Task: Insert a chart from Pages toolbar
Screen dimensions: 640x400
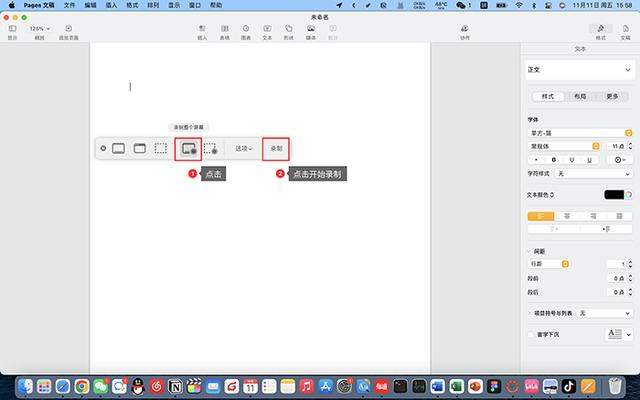Action: click(246, 32)
